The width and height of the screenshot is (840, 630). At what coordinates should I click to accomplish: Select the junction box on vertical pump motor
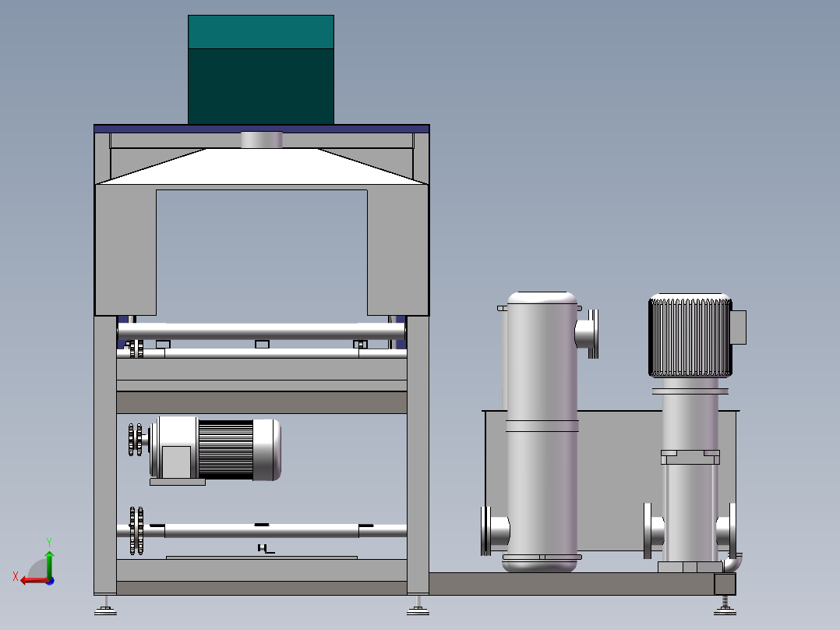(739, 327)
